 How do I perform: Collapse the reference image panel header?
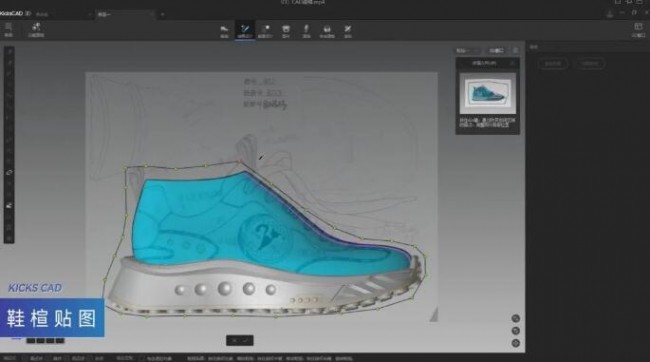click(x=513, y=63)
